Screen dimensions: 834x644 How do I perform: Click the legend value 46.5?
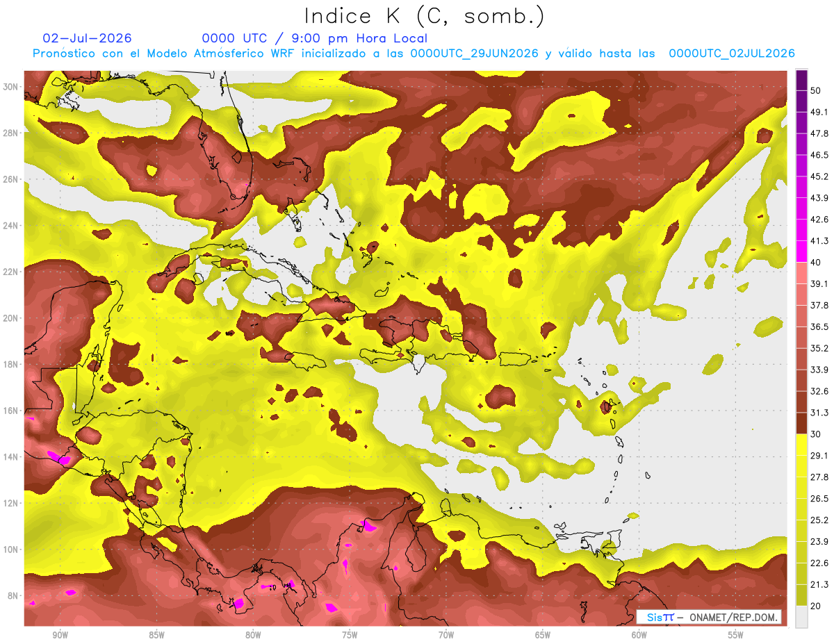(819, 155)
